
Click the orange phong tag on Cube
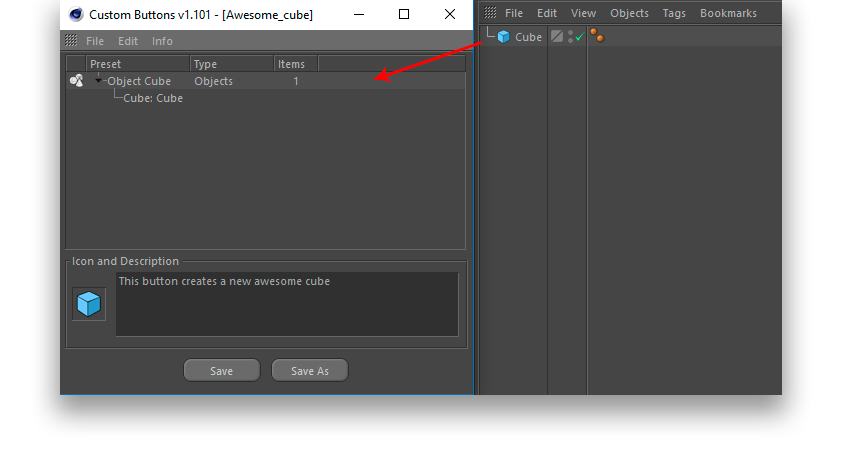(x=597, y=35)
